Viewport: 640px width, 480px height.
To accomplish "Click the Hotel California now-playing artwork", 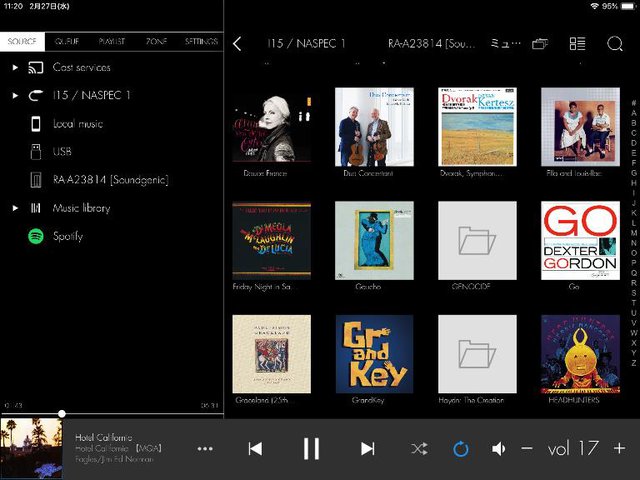I will pyautogui.click(x=31, y=449).
